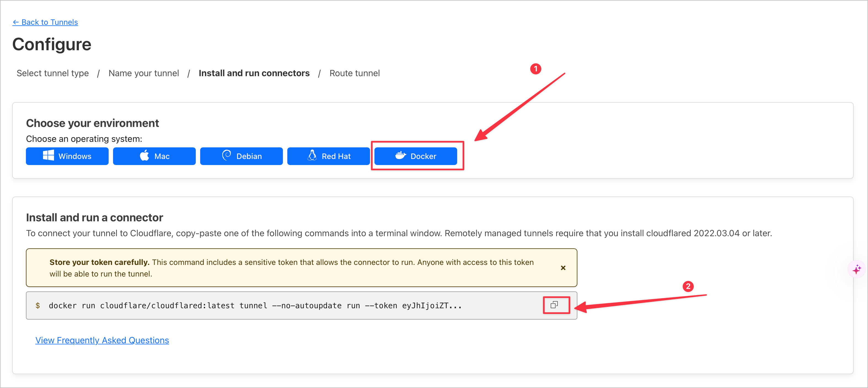This screenshot has width=868, height=388.
Task: Choose the Windows operating system button
Action: 67,156
